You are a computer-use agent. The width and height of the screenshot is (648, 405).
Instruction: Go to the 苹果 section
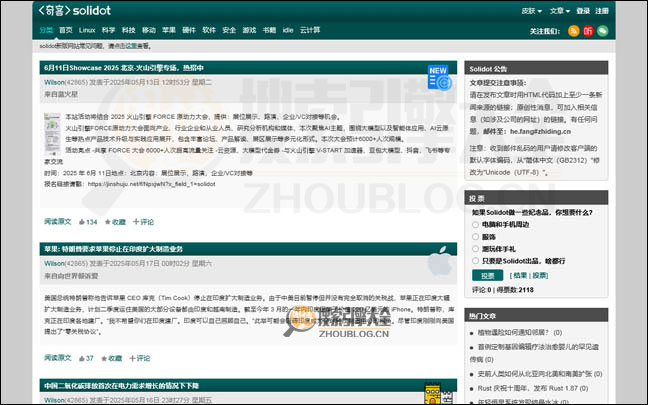[169, 30]
